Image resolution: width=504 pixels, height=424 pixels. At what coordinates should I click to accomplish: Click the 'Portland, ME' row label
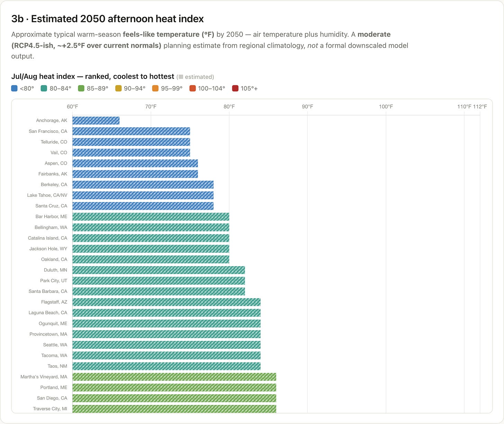click(54, 388)
